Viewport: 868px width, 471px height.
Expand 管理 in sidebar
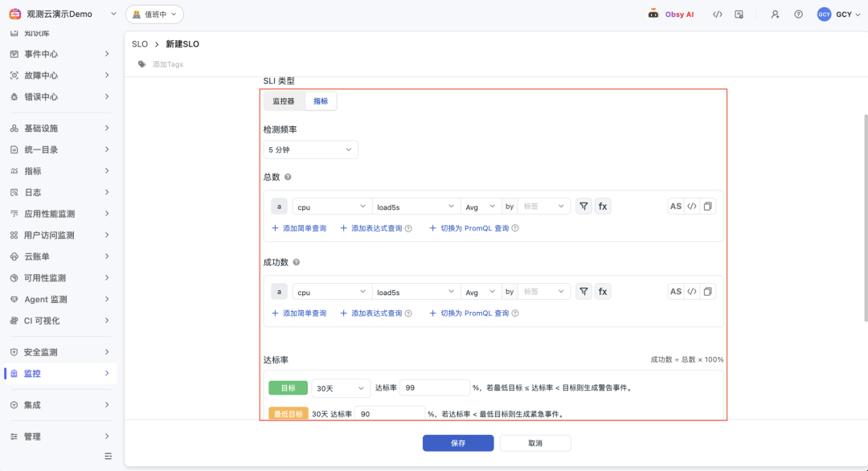(59, 436)
